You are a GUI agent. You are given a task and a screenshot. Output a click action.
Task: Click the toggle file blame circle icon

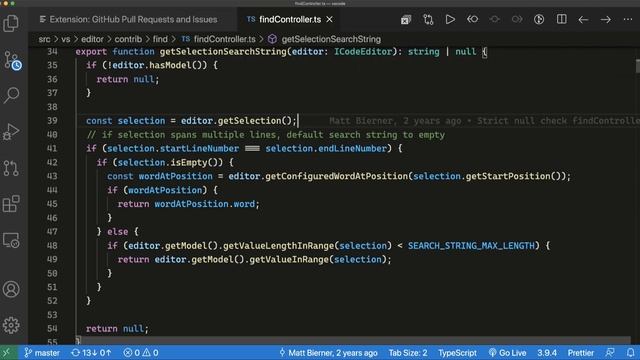pos(539,20)
